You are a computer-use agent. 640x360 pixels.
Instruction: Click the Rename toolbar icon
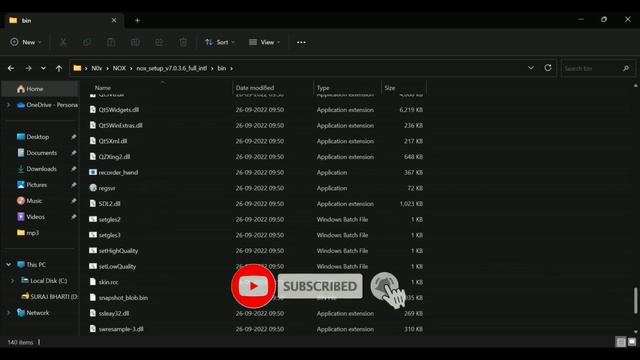[135, 42]
